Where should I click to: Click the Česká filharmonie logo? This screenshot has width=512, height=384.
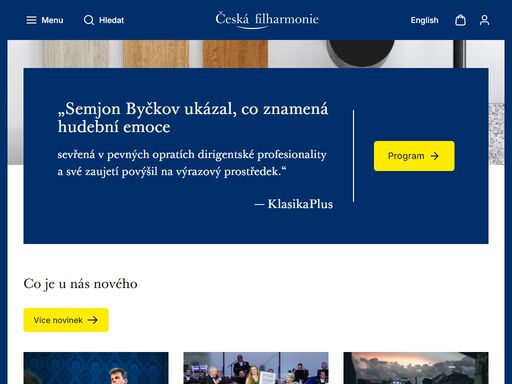(x=267, y=20)
